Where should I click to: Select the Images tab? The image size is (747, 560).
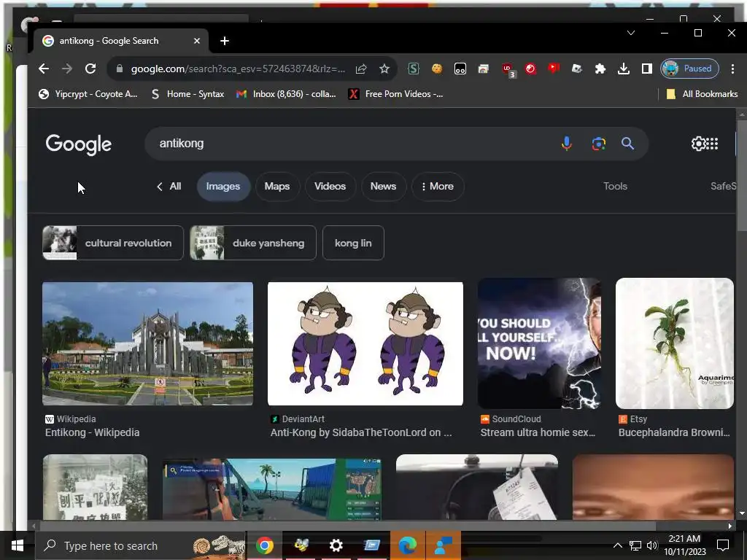223,186
